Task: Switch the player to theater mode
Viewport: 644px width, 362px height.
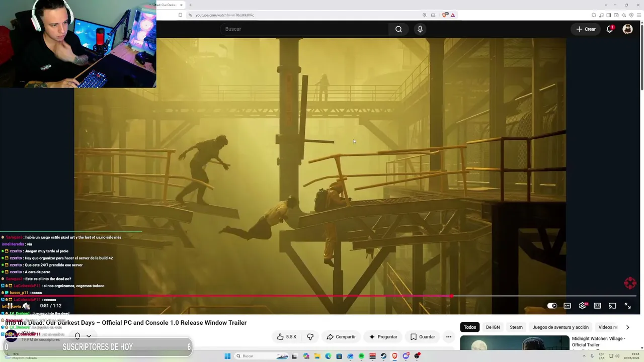Action: pos(597,306)
